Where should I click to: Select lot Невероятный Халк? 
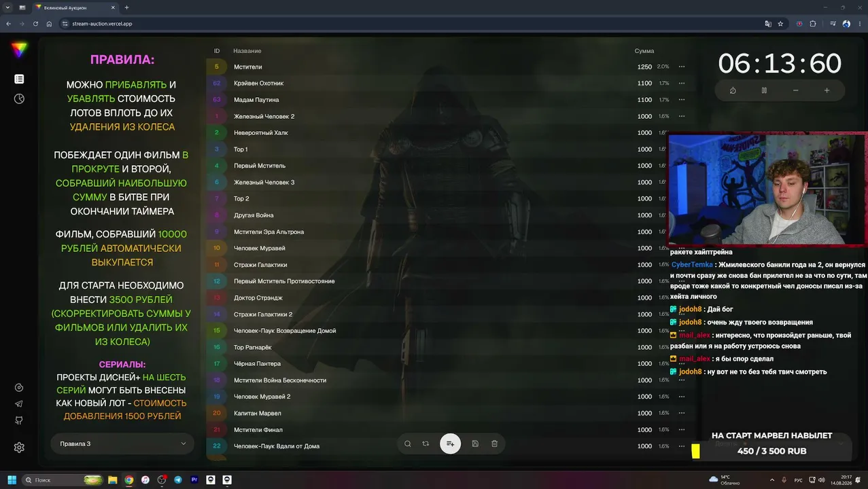coord(261,133)
